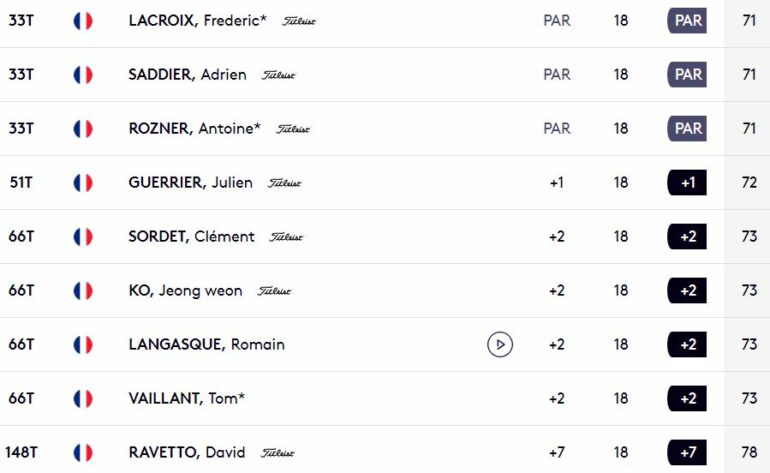
Task: Click Titleist logo next to Ravetto
Action: pyautogui.click(x=277, y=453)
